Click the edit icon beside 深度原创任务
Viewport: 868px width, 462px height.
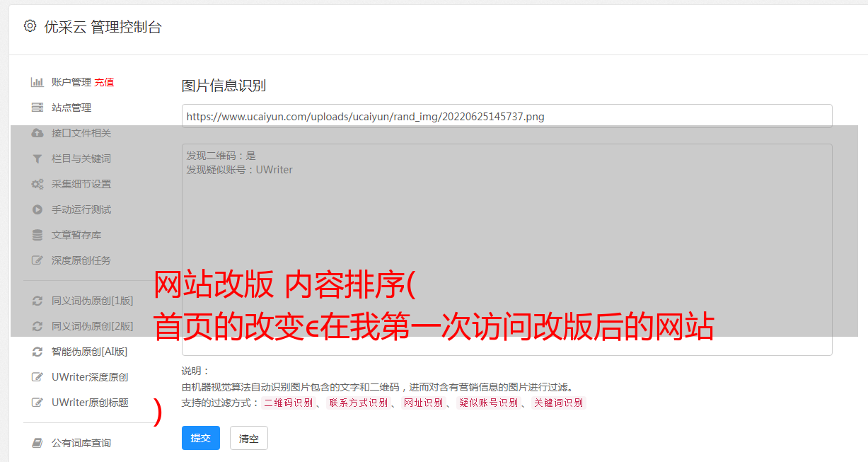coord(37,260)
